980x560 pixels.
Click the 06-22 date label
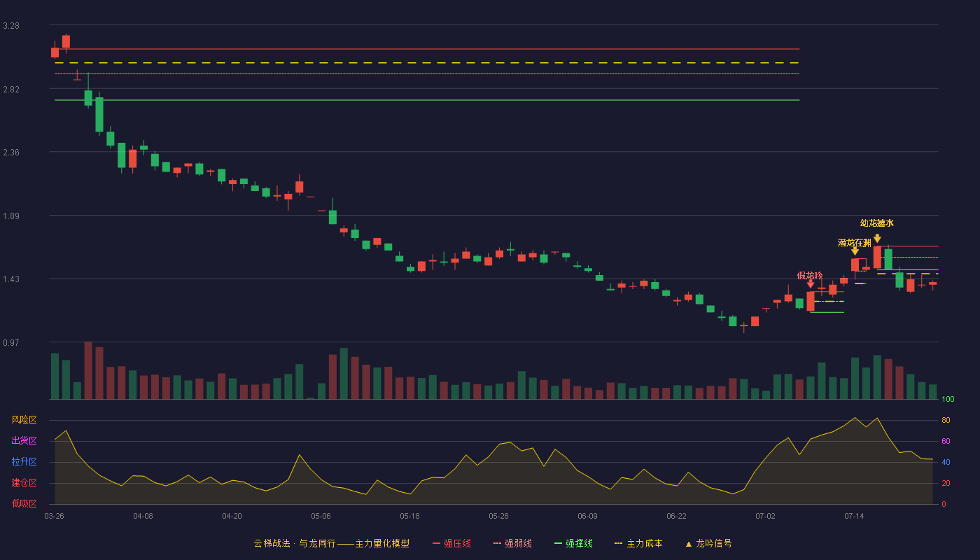coord(677,516)
